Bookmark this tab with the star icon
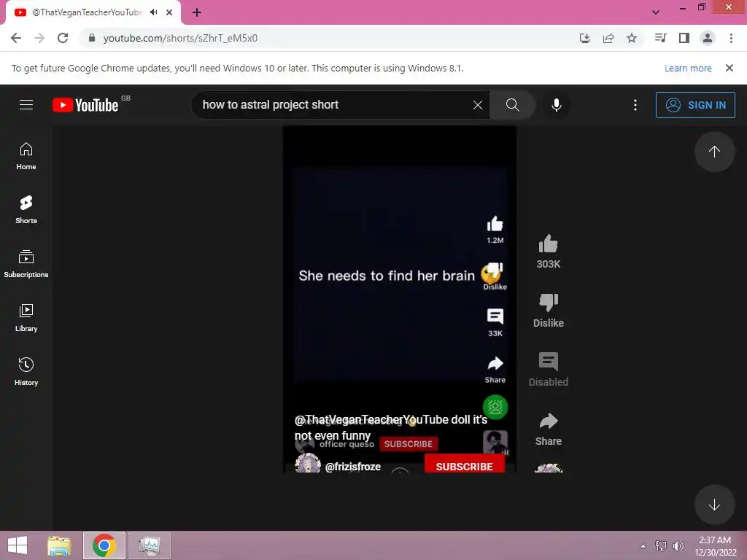Screen dimensions: 747x560 point(632,38)
